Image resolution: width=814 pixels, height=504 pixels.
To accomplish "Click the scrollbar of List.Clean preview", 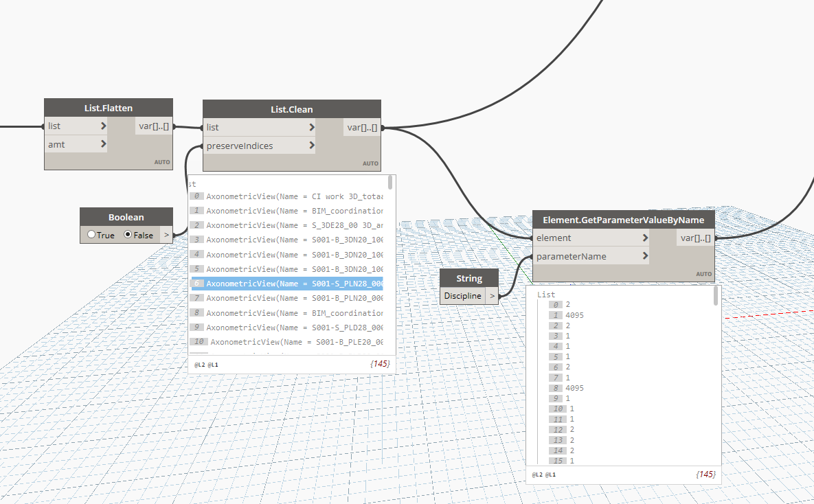I will pyautogui.click(x=390, y=183).
